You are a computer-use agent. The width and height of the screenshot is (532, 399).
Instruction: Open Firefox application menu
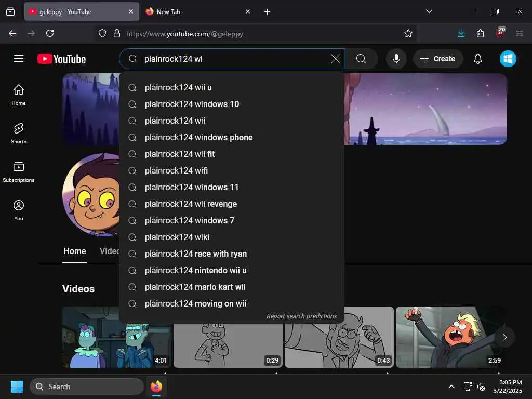click(520, 33)
